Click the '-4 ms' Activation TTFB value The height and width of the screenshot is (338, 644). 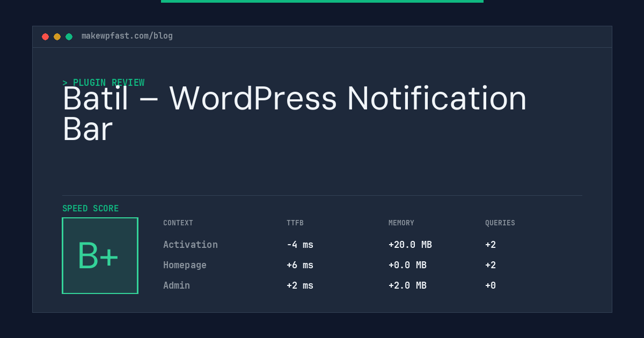click(x=300, y=245)
